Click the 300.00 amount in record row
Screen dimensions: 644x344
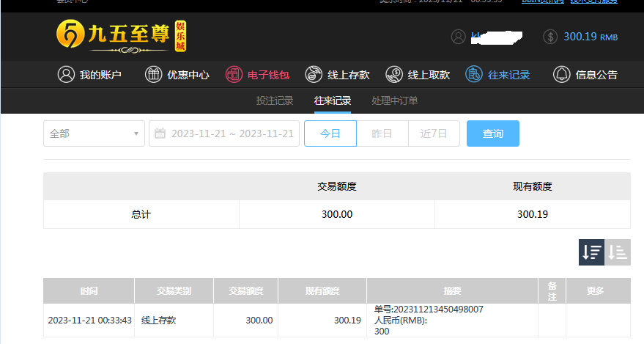point(259,321)
